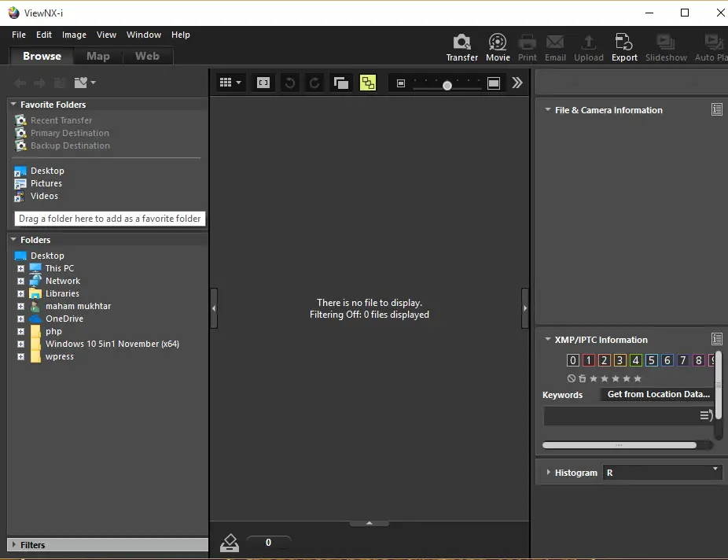This screenshot has width=728, height=560.
Task: Set rating to five stars
Action: [x=638, y=378]
